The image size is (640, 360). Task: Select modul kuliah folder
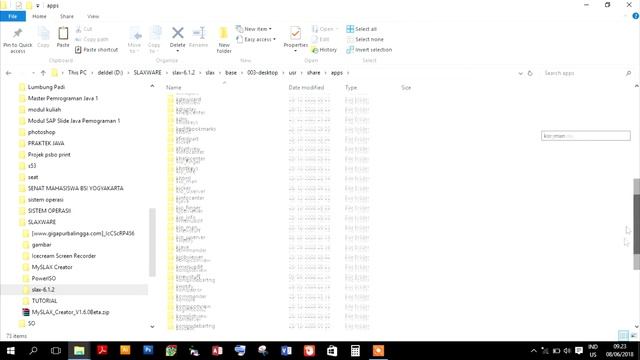pos(44,109)
